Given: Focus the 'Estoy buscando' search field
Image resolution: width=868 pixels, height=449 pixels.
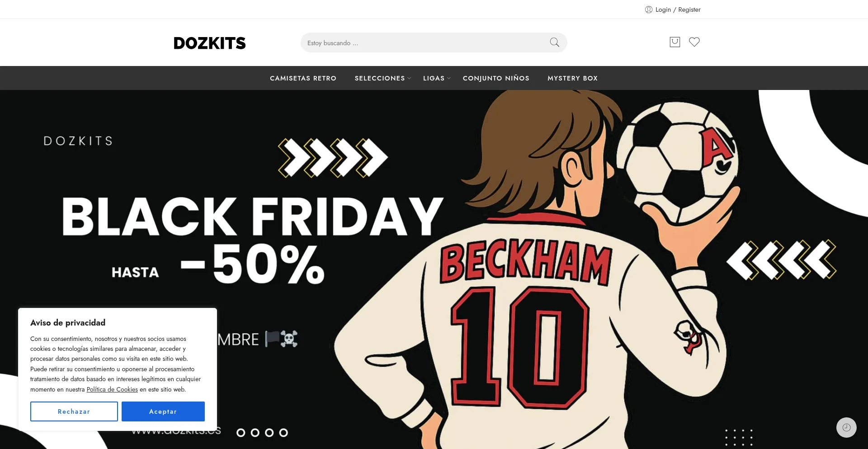Looking at the screenshot, I should coord(425,43).
